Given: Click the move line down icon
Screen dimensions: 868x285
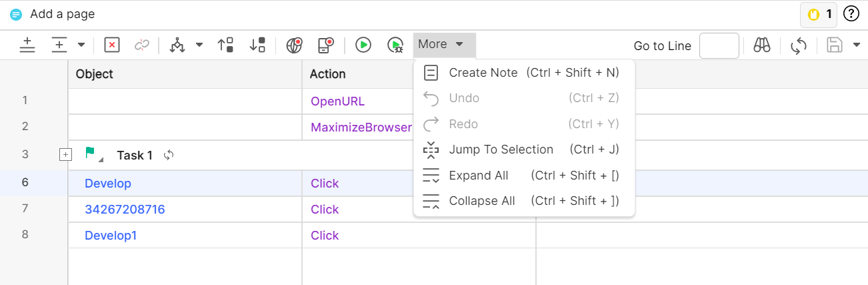Looking at the screenshot, I should pos(257,45).
